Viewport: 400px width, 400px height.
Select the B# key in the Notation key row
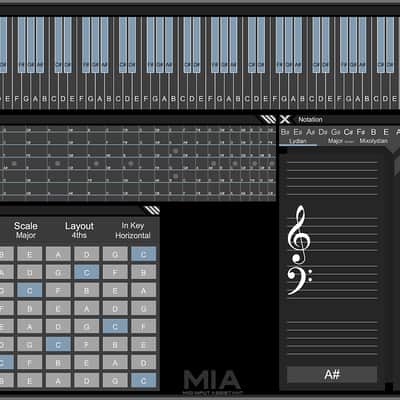point(285,132)
